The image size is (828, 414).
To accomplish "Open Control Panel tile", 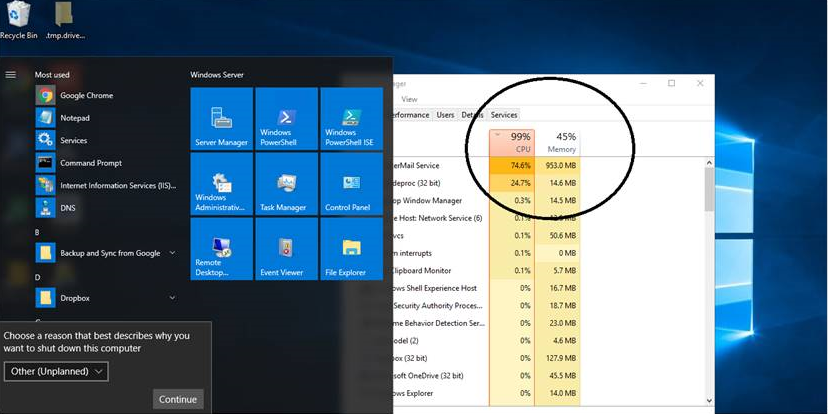I will (x=351, y=184).
